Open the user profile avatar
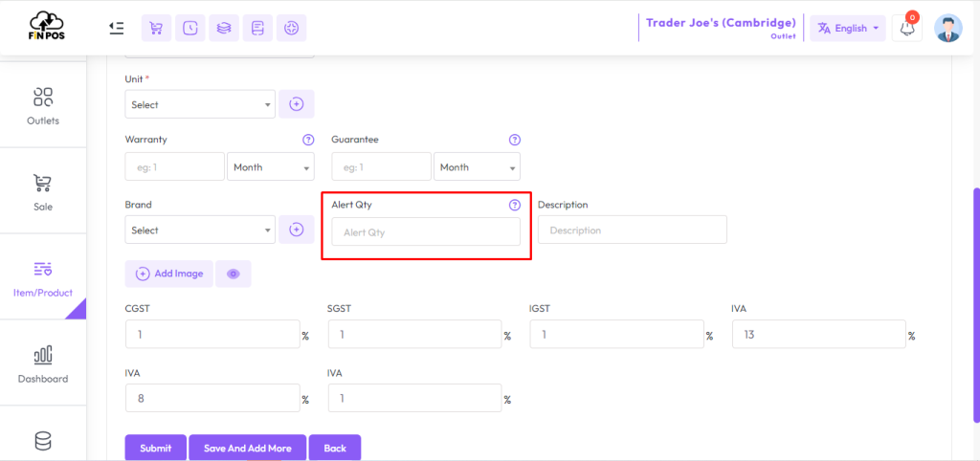This screenshot has width=980, height=461. tap(948, 28)
